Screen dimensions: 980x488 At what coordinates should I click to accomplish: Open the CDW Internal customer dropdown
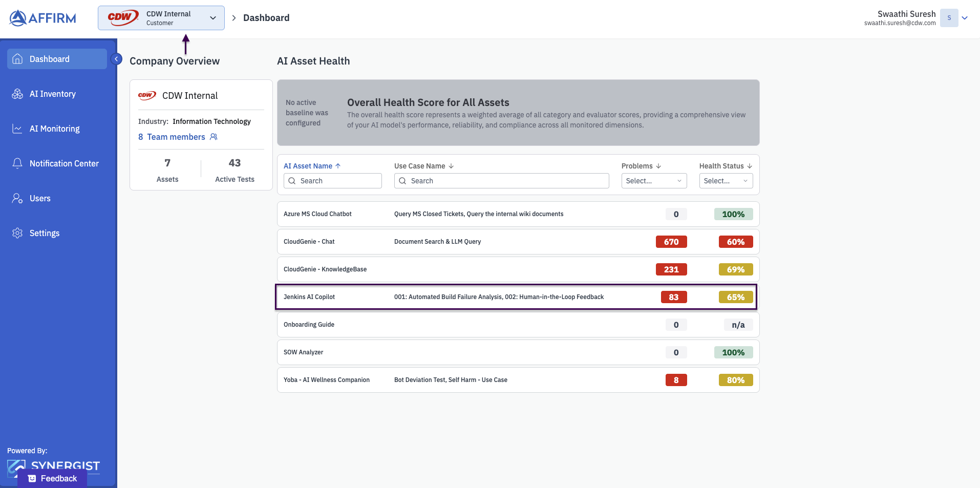pos(161,18)
